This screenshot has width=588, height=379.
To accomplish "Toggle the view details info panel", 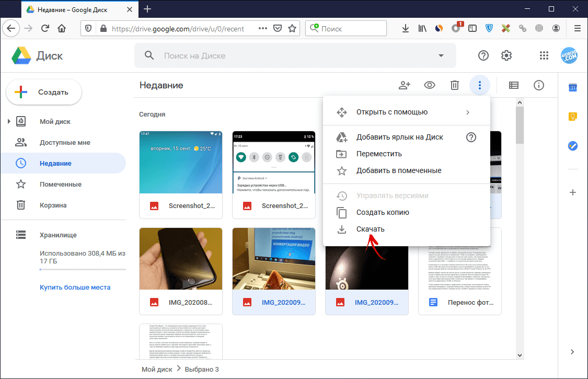I will click(539, 85).
